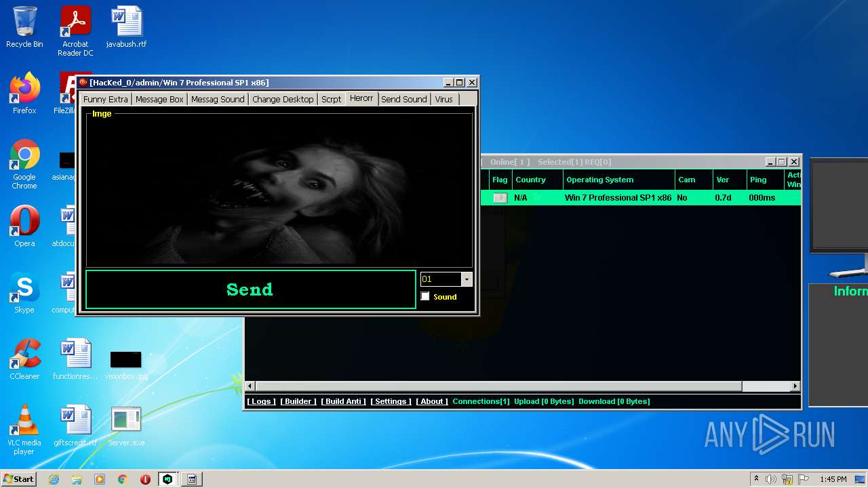Open the Recycle Bin desktop icon
Screen dimensions: 868x488
pos(24,27)
